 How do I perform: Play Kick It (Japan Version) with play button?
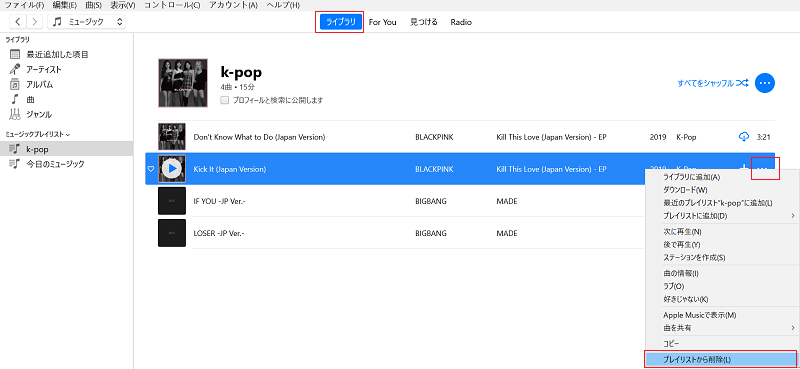[x=172, y=168]
